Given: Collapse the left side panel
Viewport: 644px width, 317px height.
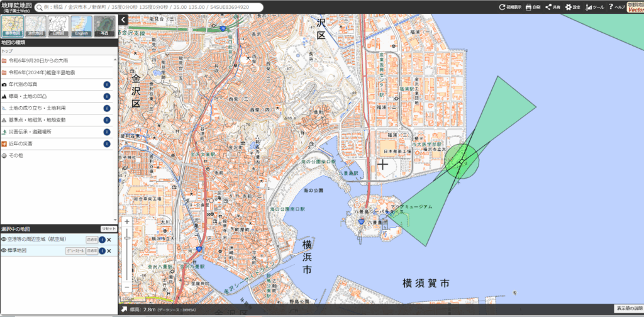Looking at the screenshot, I should click(123, 19).
